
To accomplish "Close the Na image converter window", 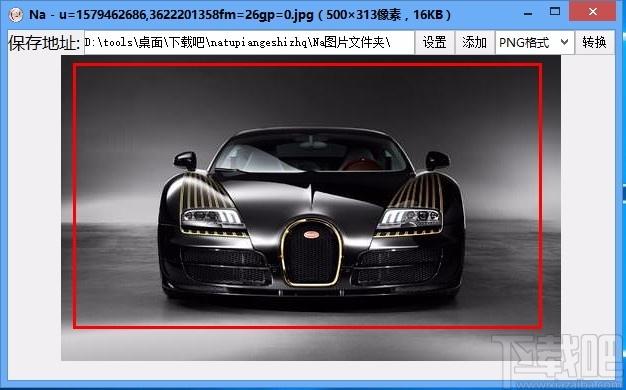I will [x=592, y=12].
